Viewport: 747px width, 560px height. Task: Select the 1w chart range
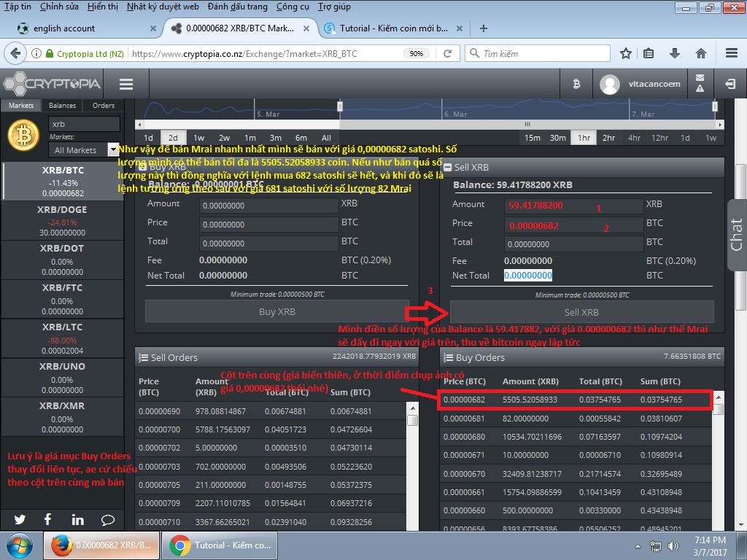tap(198, 138)
